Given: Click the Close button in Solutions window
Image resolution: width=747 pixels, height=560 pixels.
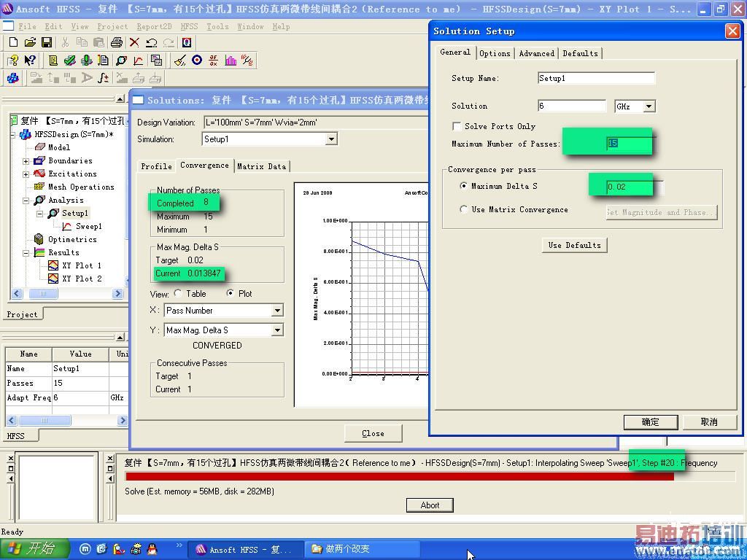Looking at the screenshot, I should pyautogui.click(x=373, y=433).
